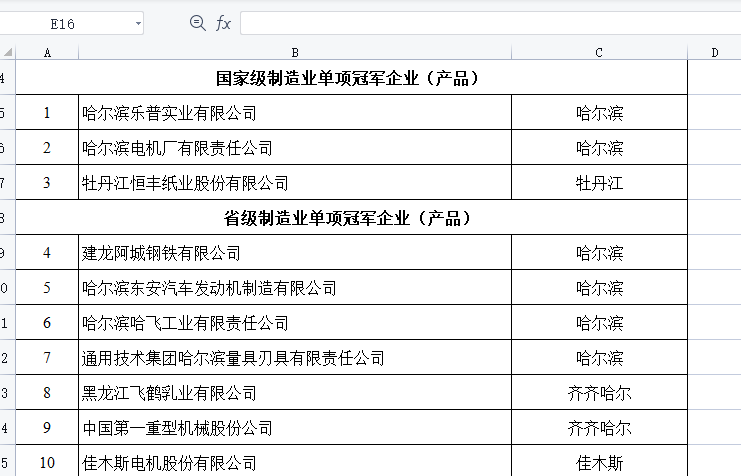Viewport: 741px width, 476px height.
Task: Click number cell 9 in column A
Action: pos(47,427)
